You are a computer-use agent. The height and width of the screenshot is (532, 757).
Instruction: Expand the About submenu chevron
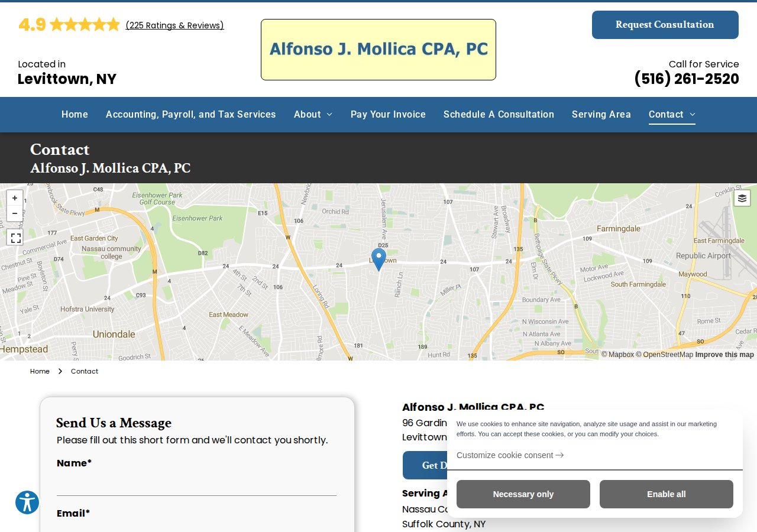329,115
